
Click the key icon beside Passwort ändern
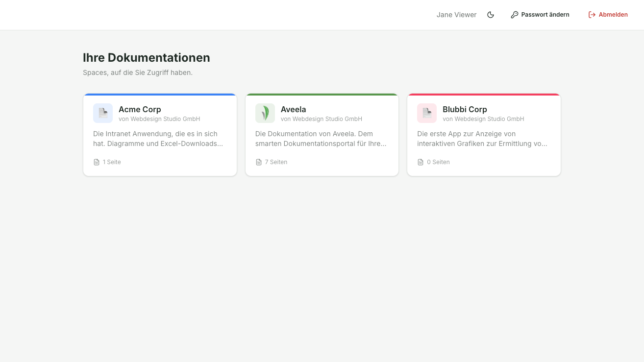pyautogui.click(x=514, y=15)
